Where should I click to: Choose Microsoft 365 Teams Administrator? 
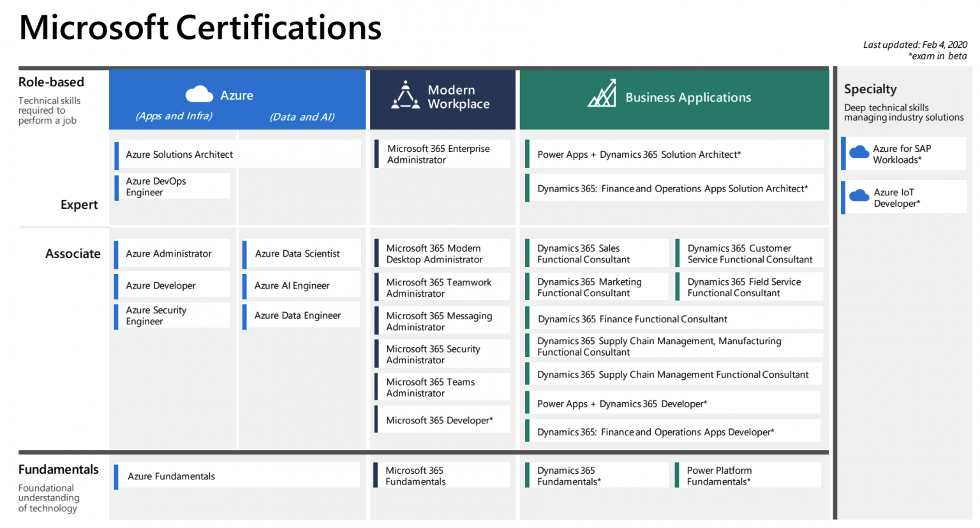(443, 388)
